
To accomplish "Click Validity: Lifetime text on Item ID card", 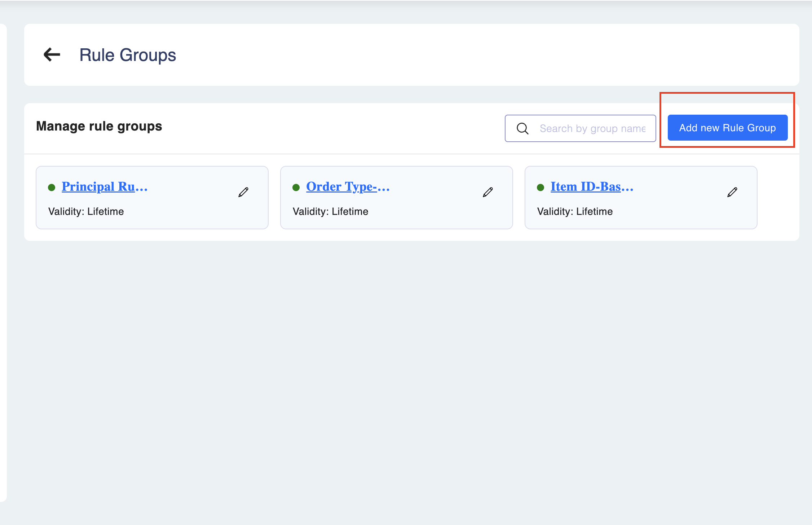I will pos(575,211).
